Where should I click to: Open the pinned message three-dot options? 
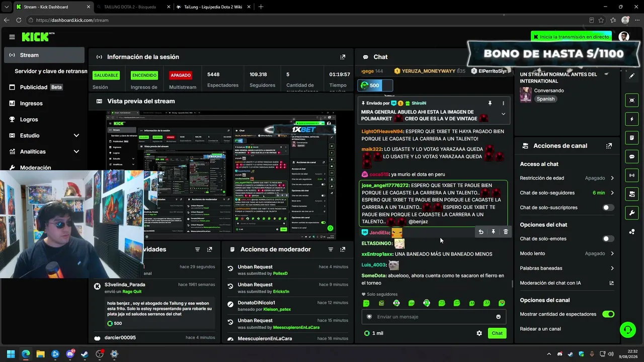pos(503,103)
